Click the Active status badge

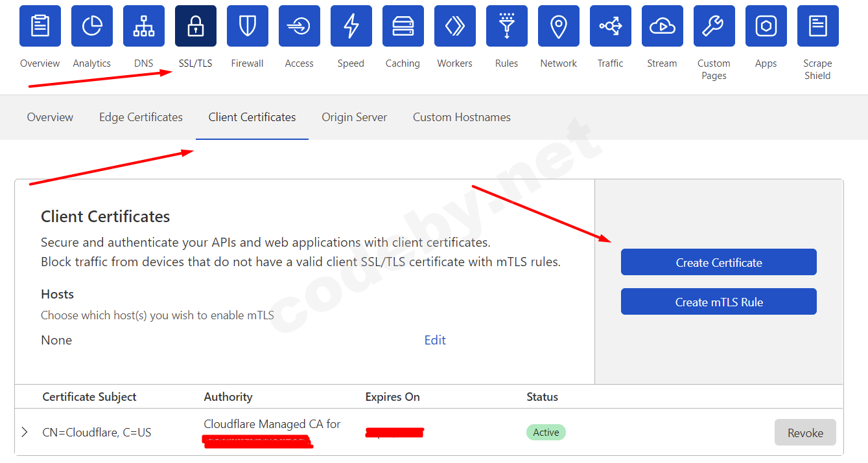click(x=546, y=432)
